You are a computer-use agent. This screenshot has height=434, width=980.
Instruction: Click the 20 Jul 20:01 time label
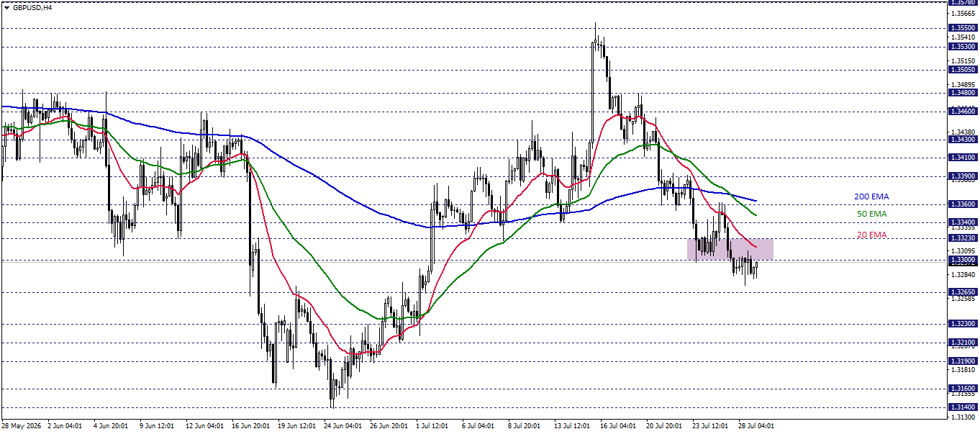[666, 425]
